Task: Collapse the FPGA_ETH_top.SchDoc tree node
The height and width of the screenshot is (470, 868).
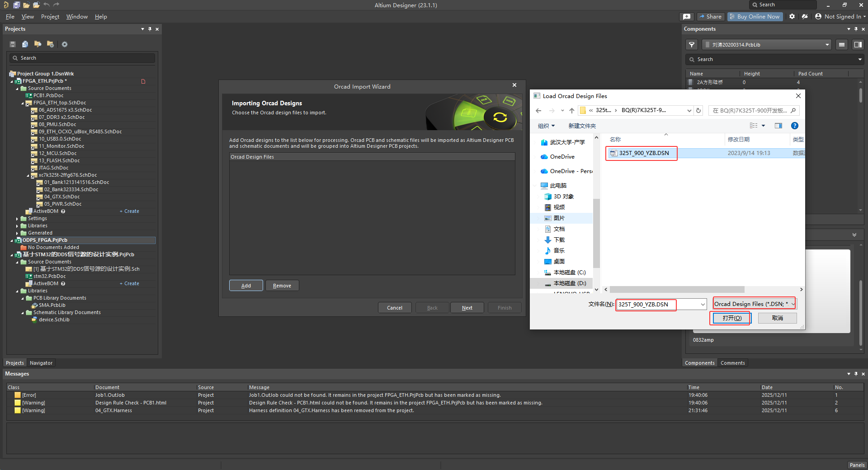Action: pyautogui.click(x=23, y=103)
